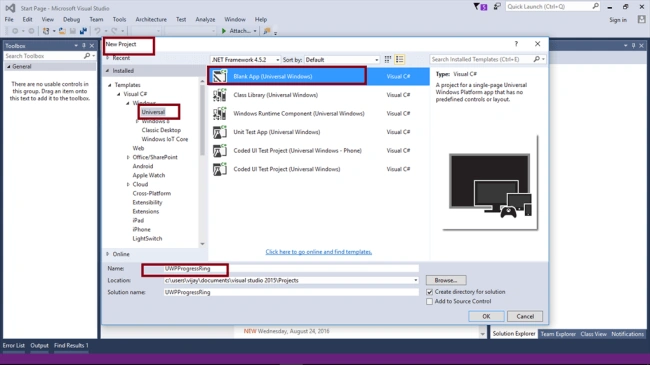Click Sign in at top right
Screen dimensions: 650x365
pyautogui.click(x=618, y=19)
